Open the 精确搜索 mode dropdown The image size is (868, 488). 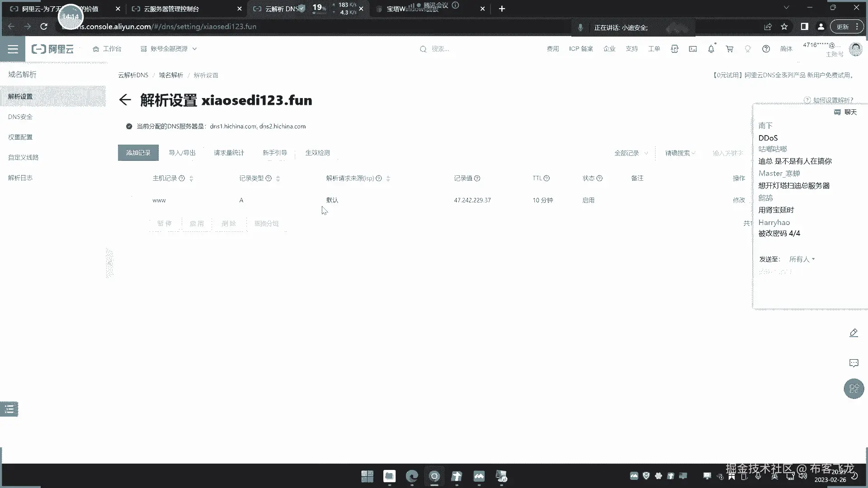point(680,153)
